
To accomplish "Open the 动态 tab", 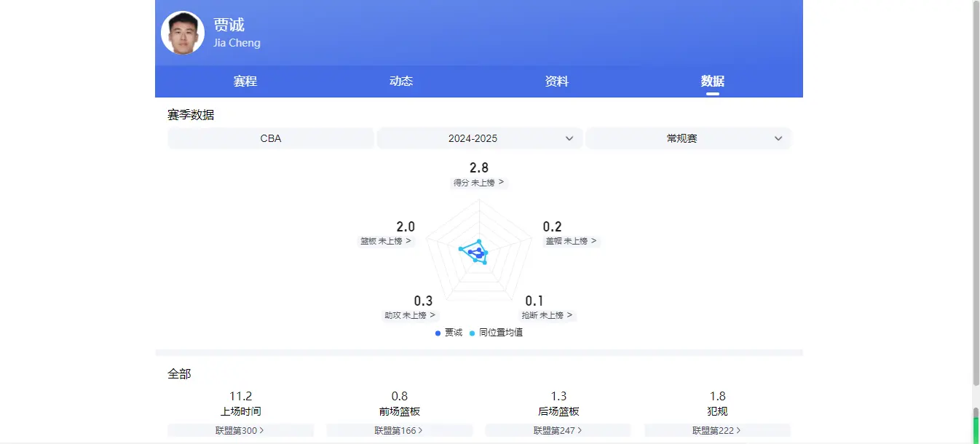I will point(400,81).
